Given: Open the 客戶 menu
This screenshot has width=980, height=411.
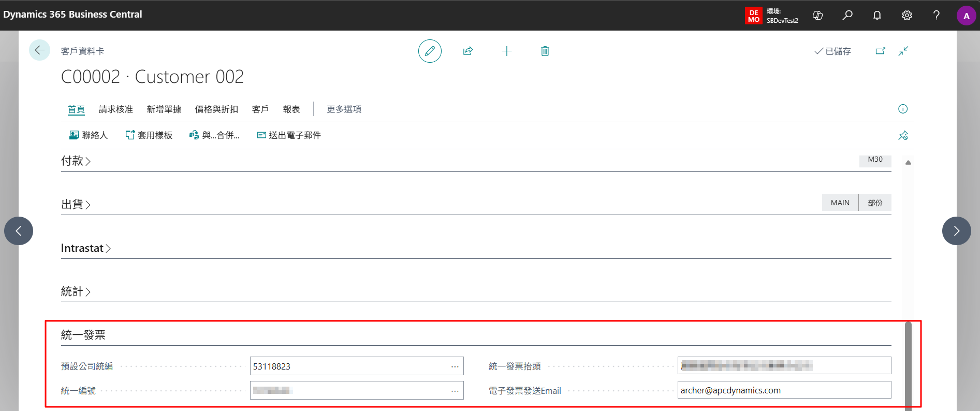Looking at the screenshot, I should [x=260, y=109].
